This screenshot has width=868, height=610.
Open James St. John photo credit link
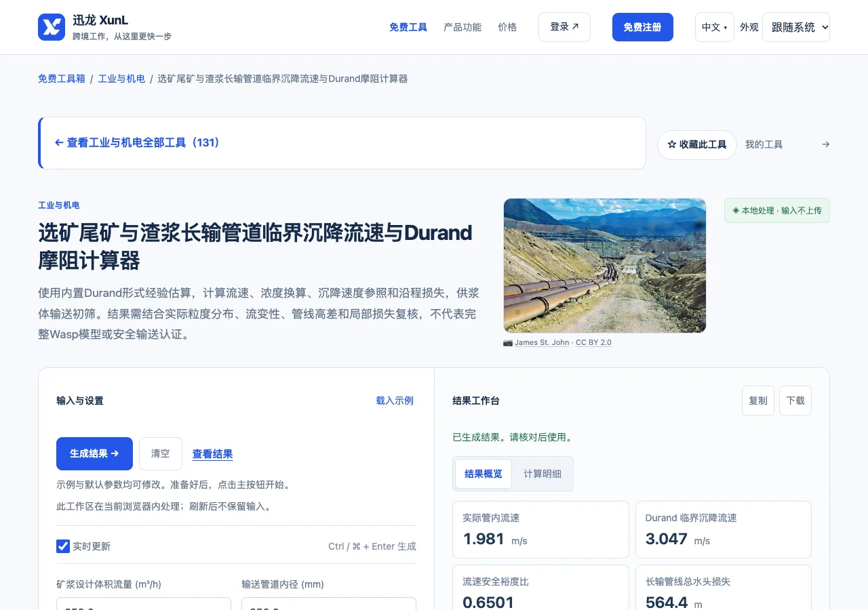pyautogui.click(x=542, y=342)
